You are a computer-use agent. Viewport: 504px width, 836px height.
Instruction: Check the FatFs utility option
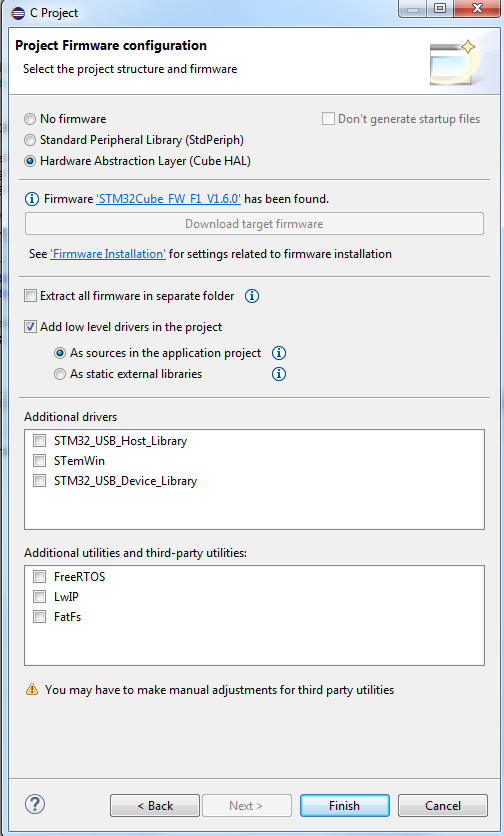[x=39, y=617]
